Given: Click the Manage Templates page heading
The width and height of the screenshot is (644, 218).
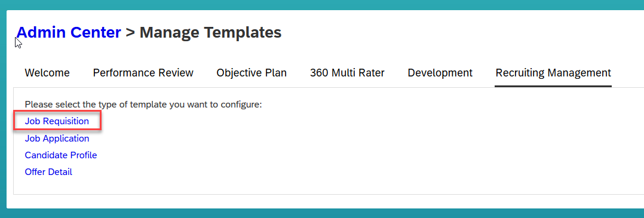Looking at the screenshot, I should pyautogui.click(x=210, y=32).
